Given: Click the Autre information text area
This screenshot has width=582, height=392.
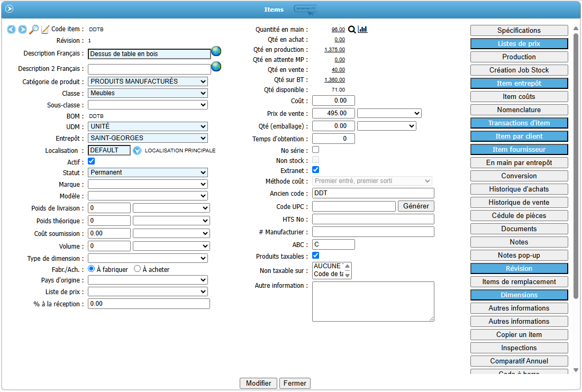Looking at the screenshot, I should 373,302.
